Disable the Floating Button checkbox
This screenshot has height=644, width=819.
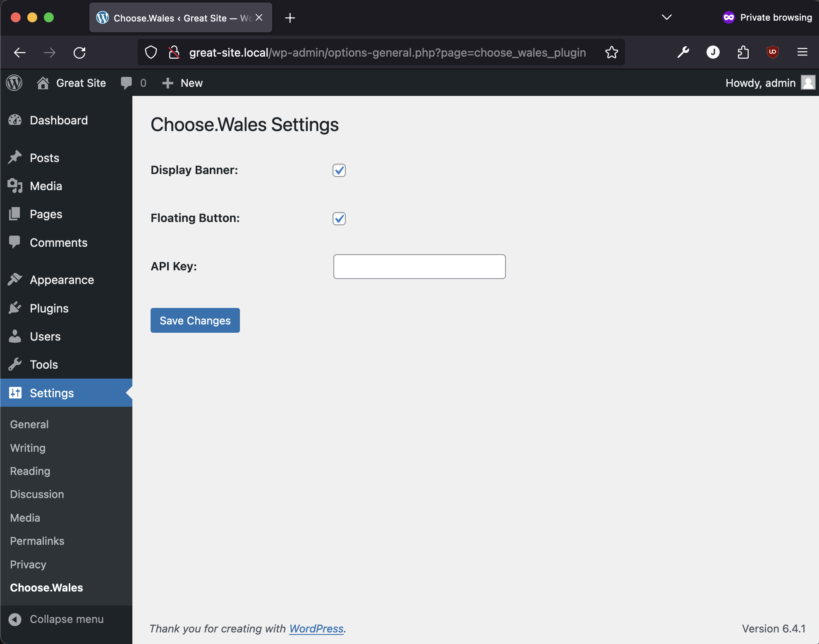[x=339, y=218]
